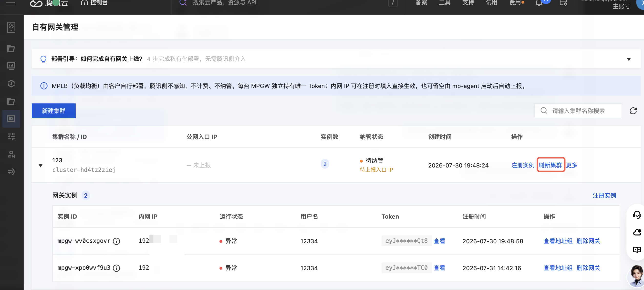Open the hexagon download icon in sidebar

tap(11, 83)
